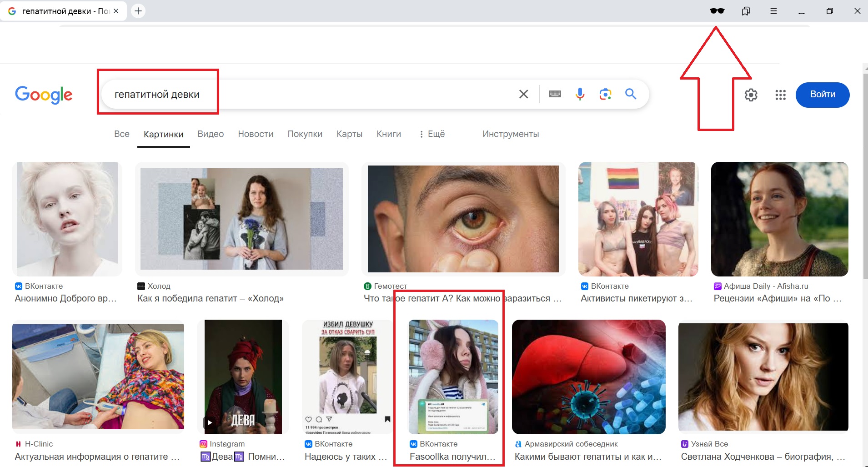The image size is (868, 467).
Task: Start voice search with the microphone icon
Action: (x=580, y=94)
